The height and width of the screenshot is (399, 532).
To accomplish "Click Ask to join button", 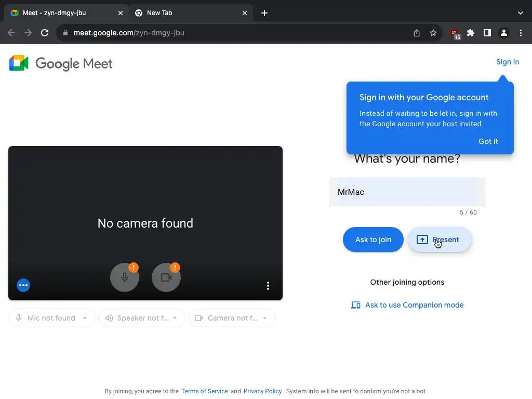I will pyautogui.click(x=373, y=240).
